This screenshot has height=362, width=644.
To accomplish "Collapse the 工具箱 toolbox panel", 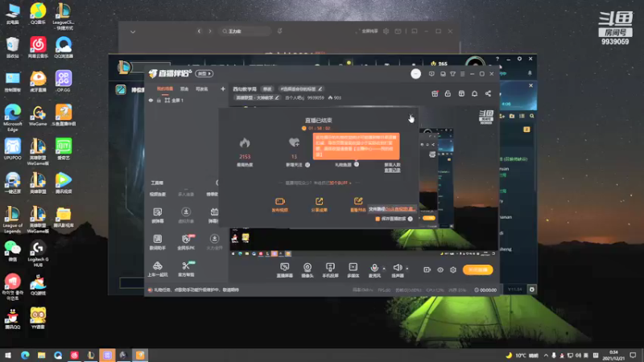I will pyautogui.click(x=217, y=183).
